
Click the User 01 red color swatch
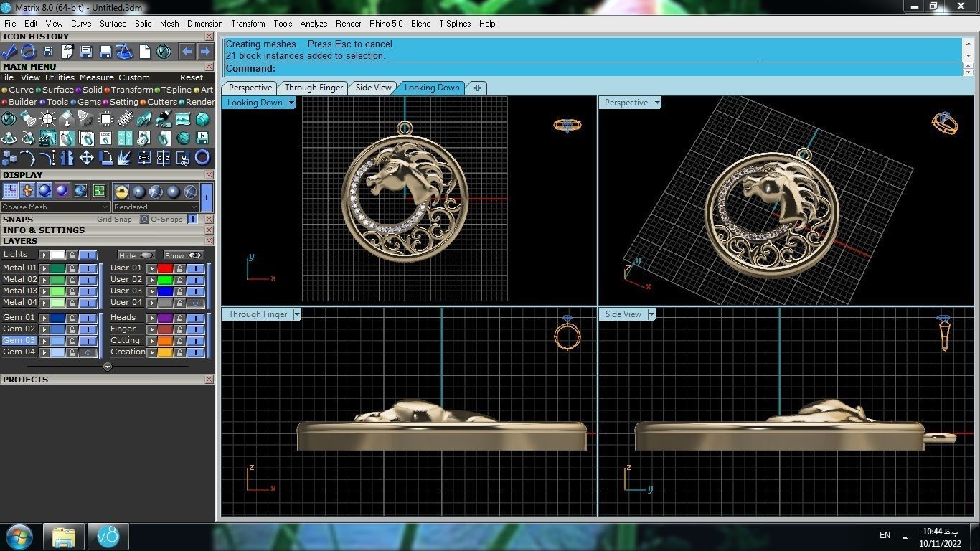pos(165,268)
